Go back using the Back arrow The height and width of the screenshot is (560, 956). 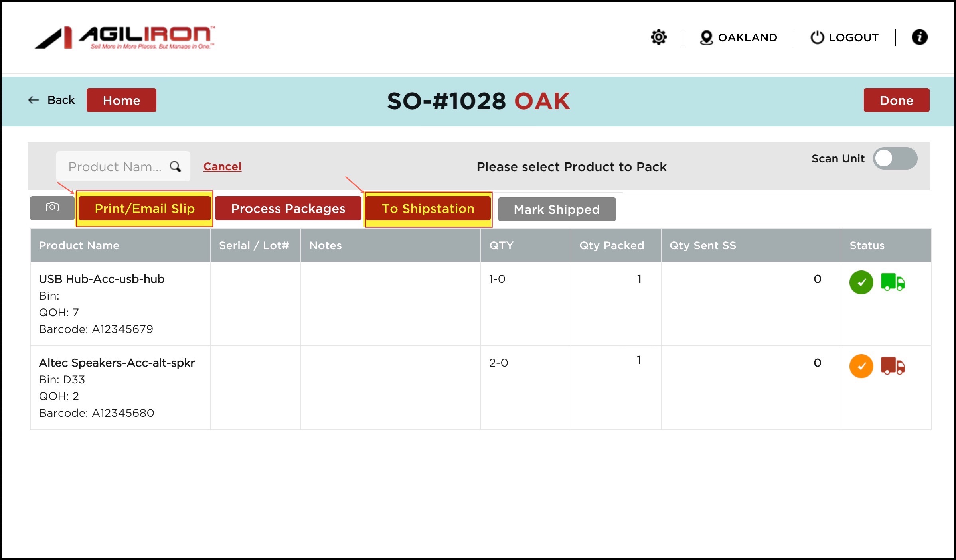coord(34,100)
